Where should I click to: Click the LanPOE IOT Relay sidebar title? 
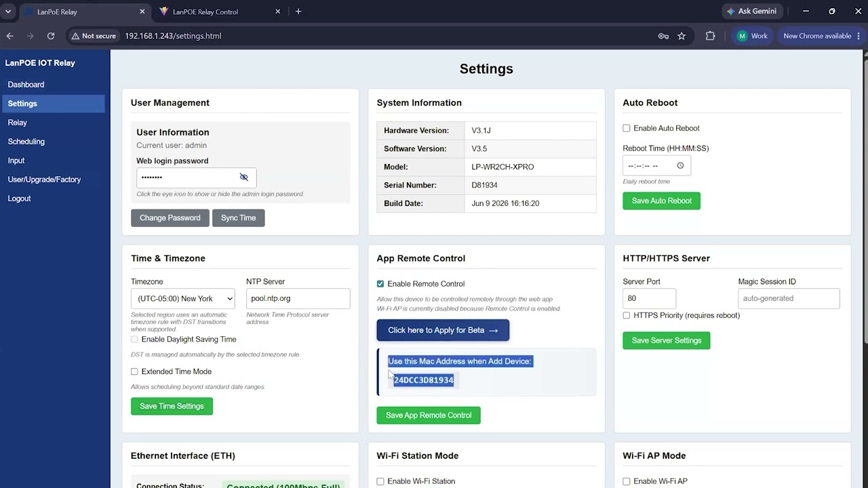click(x=40, y=63)
